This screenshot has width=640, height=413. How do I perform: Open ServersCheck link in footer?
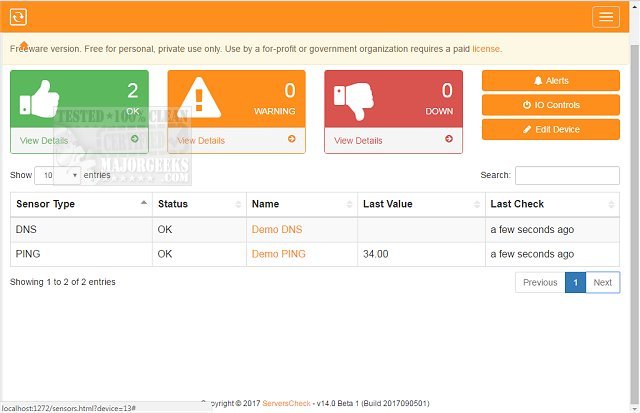[286, 403]
